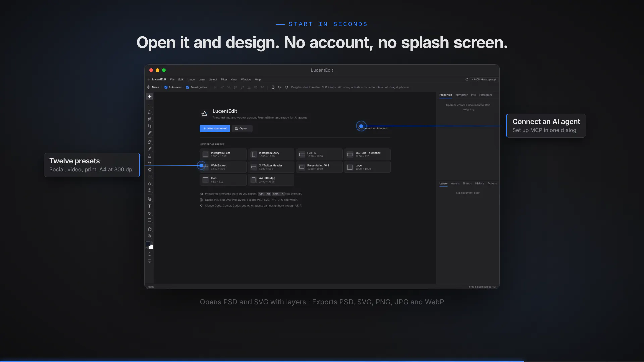Choose the A4 (300 dpi) preset

[x=271, y=180]
